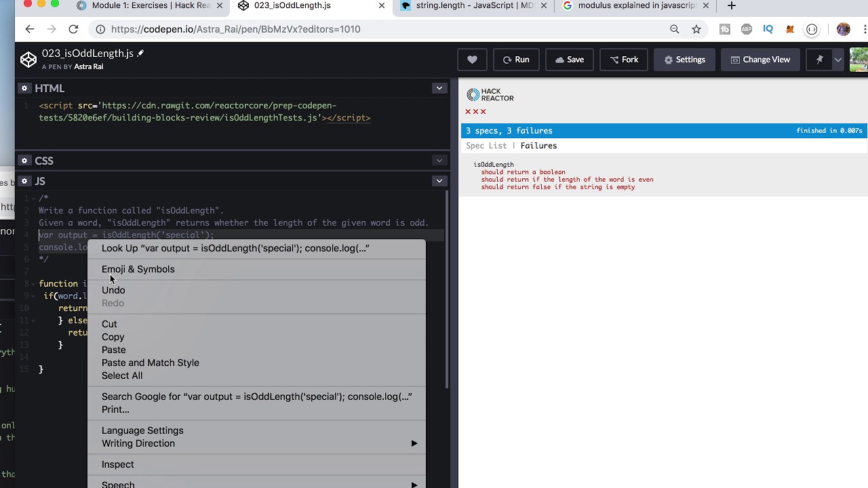Click the Save button
Screen dimensions: 868x488
tap(570, 60)
